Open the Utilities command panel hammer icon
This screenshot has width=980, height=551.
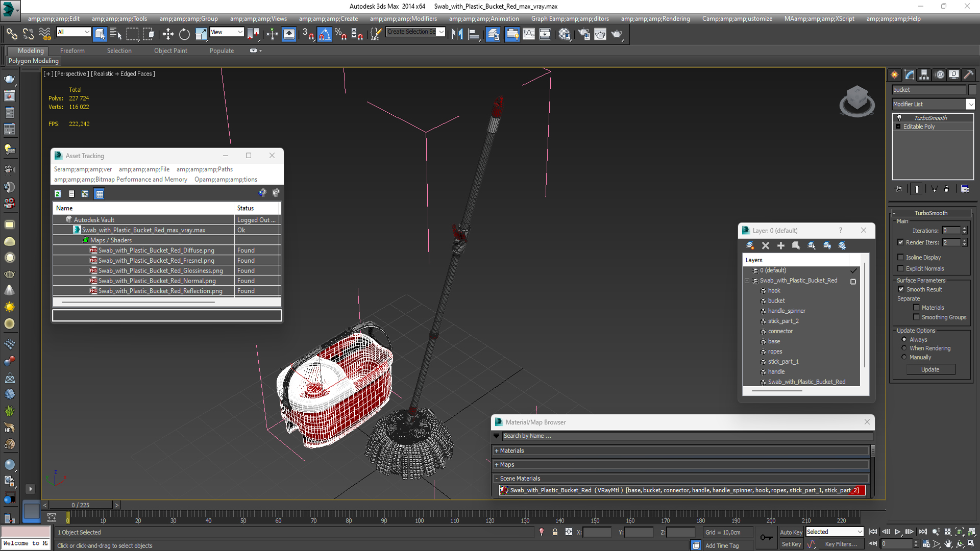click(x=968, y=74)
